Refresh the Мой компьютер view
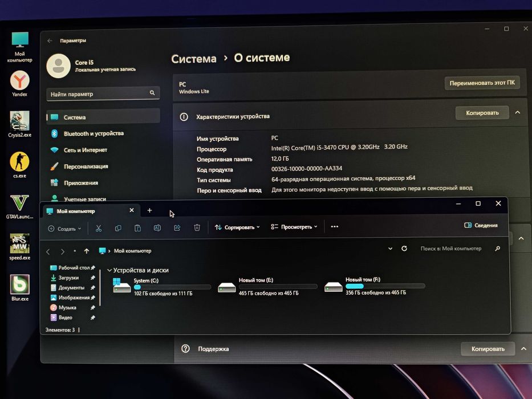 click(x=404, y=249)
